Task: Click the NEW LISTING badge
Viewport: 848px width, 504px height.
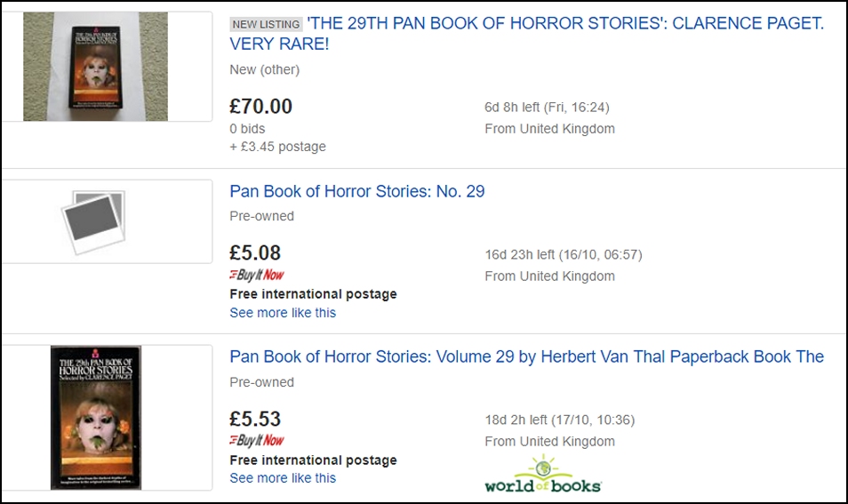Action: [266, 24]
